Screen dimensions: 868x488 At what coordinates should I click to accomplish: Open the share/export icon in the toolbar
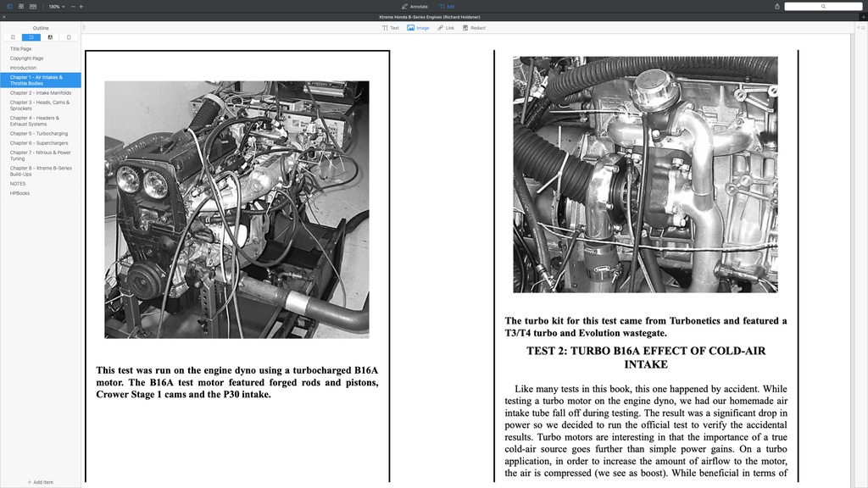776,6
